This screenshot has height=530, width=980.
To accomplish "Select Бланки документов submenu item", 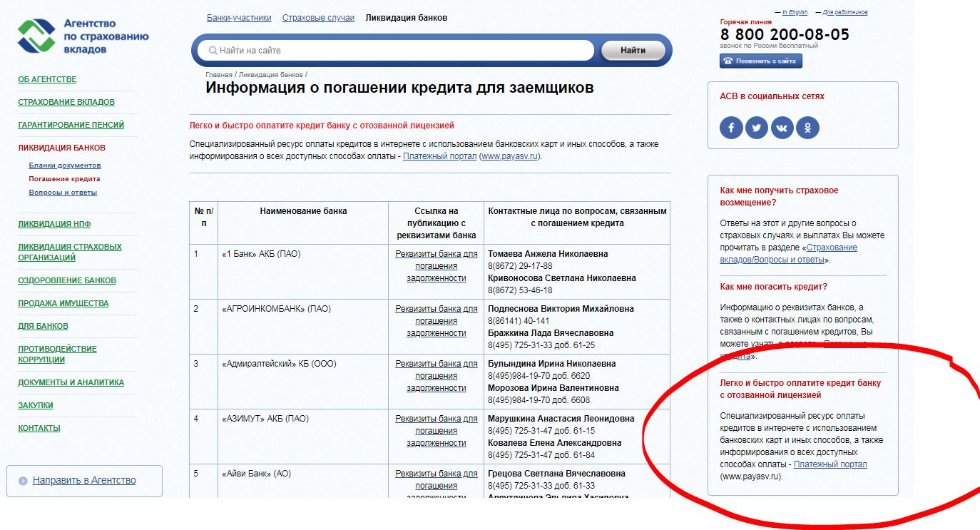I will point(65,165).
